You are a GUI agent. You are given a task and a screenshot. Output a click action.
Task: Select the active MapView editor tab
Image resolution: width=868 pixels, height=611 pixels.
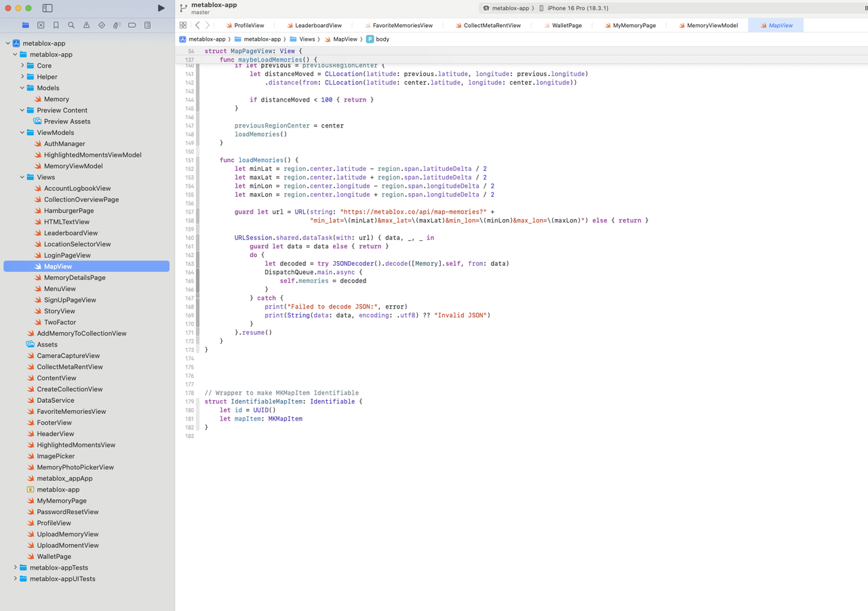tap(776, 25)
